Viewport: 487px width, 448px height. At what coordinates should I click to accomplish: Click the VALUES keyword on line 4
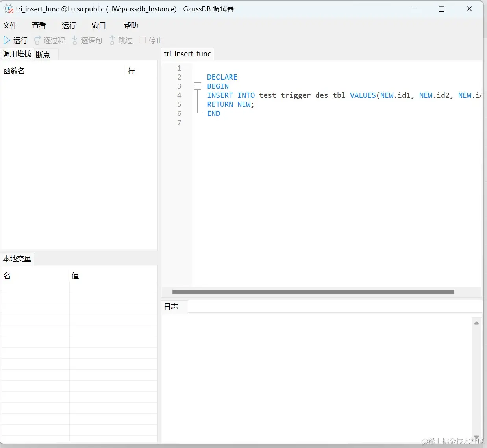click(x=363, y=95)
